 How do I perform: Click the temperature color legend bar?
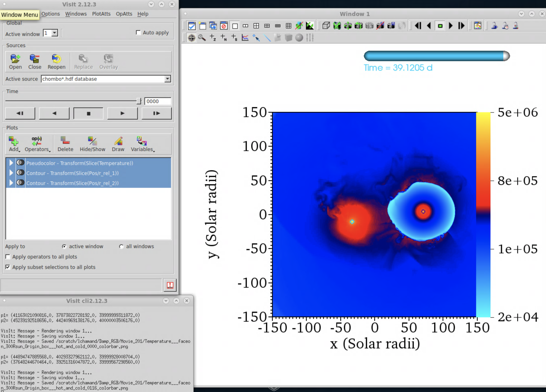click(483, 215)
